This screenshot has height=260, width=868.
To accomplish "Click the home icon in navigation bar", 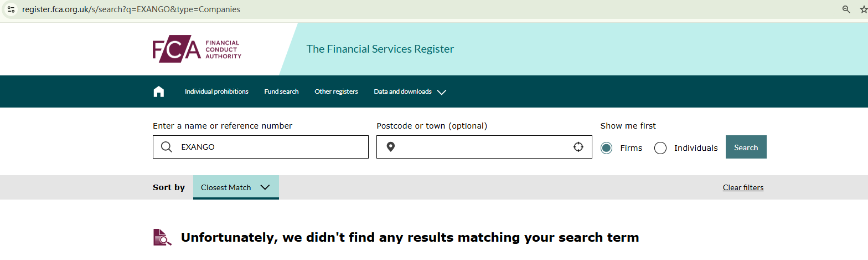I will (159, 91).
